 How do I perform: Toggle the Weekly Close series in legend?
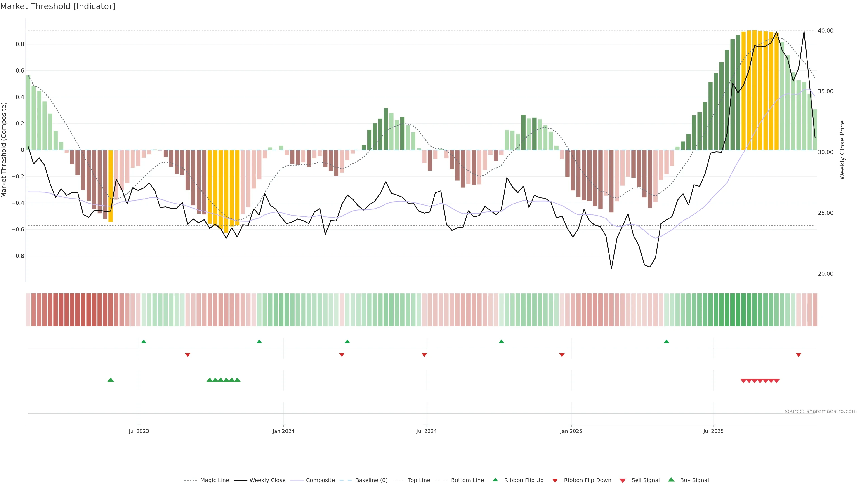click(x=267, y=480)
